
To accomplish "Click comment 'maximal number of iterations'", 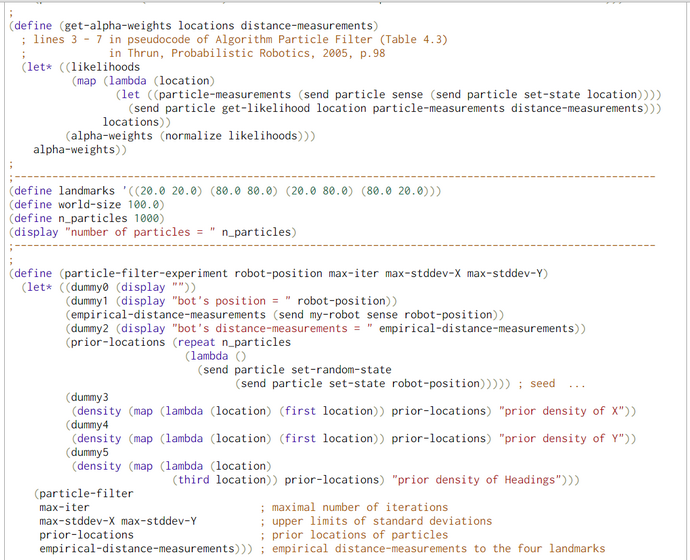I will [360, 507].
